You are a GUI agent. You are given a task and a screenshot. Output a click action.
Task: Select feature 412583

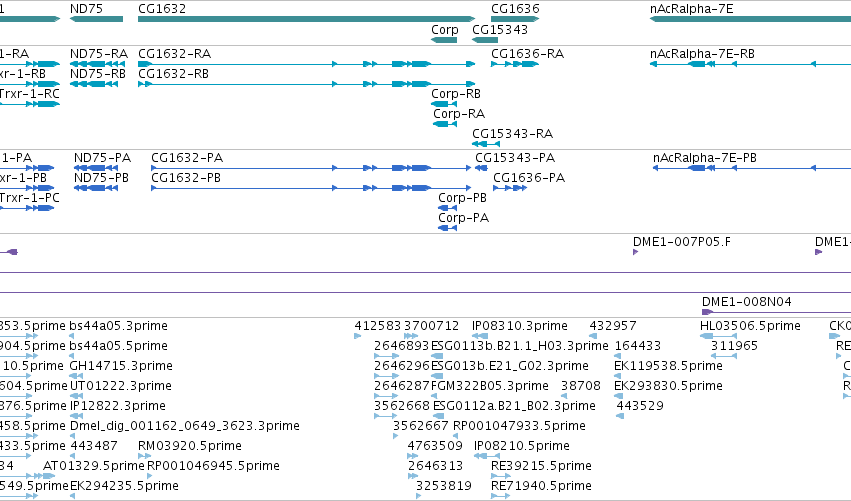pos(377,326)
